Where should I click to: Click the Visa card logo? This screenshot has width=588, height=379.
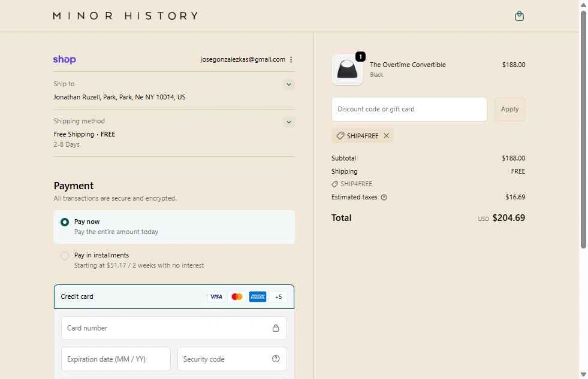click(x=216, y=296)
